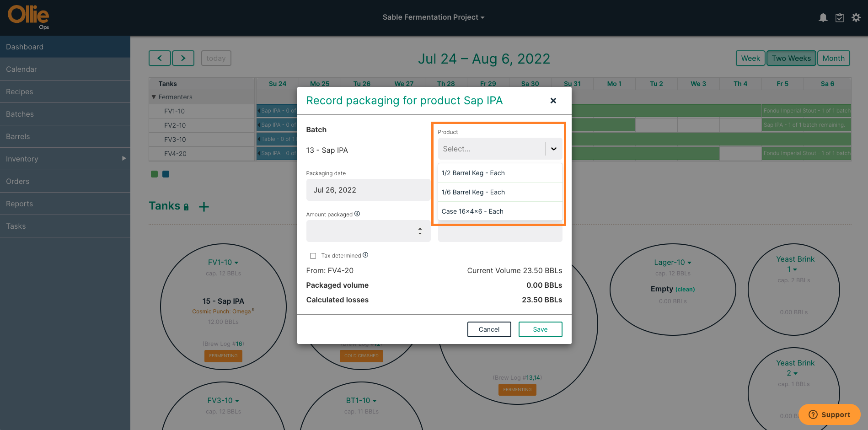
Task: Open the FV3-10 tank dropdown
Action: [223, 401]
